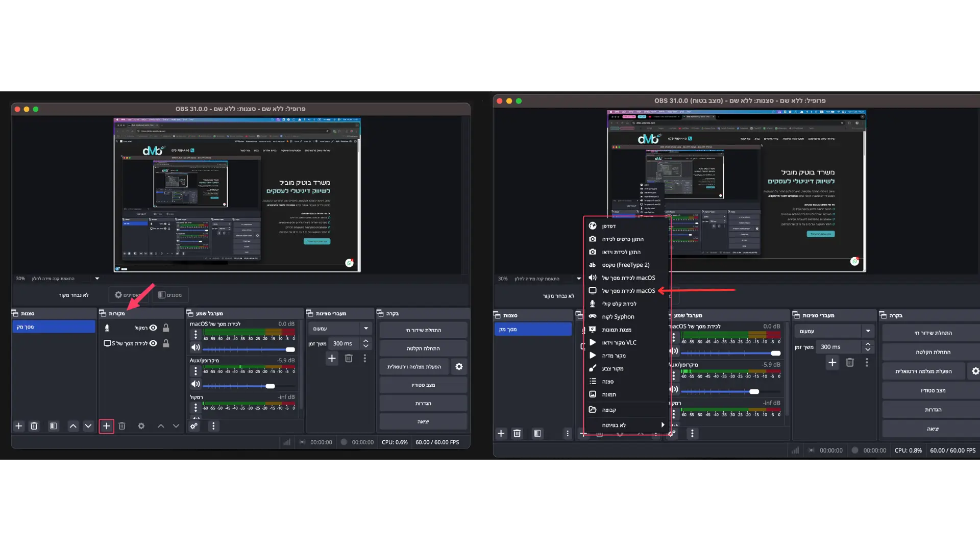Viewport: 980px width, 551px height.
Task: Move scene up in left OBS window
Action: click(x=73, y=426)
